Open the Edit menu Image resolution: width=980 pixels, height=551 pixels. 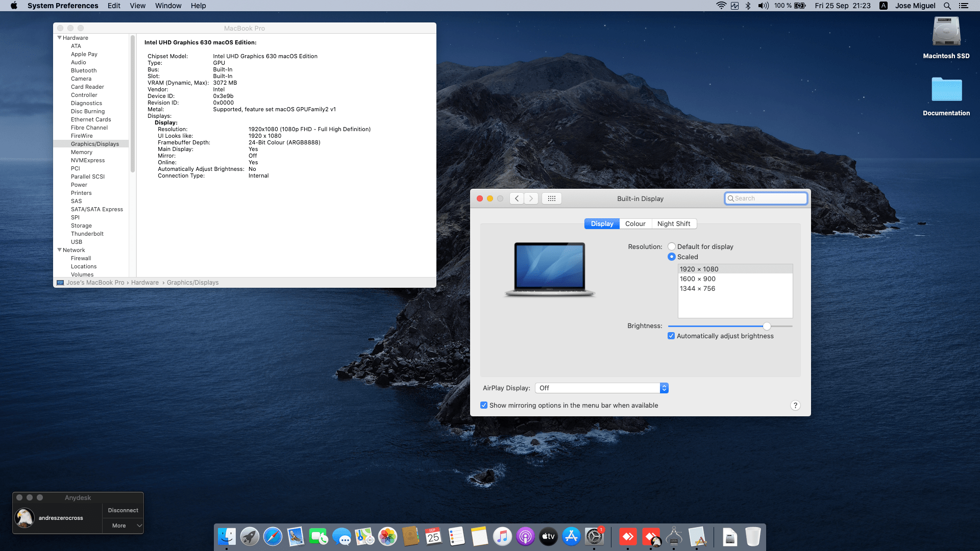click(x=114, y=6)
